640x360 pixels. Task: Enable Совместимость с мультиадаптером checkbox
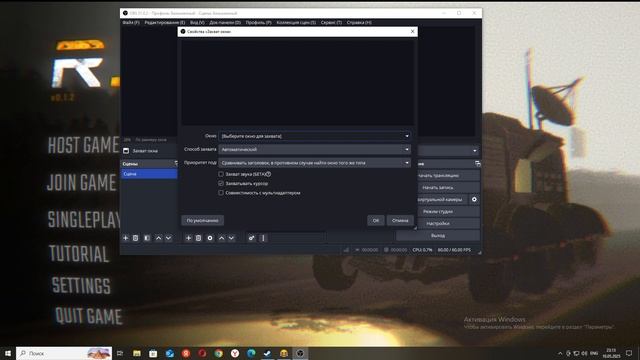(x=221, y=193)
